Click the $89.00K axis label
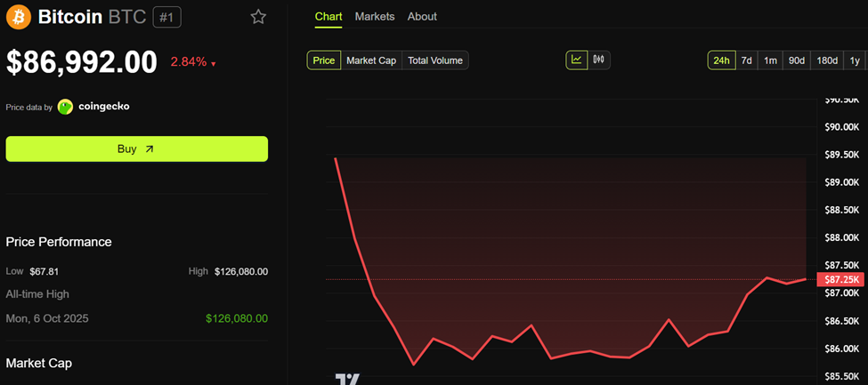This screenshot has height=385, width=868. pyautogui.click(x=841, y=182)
